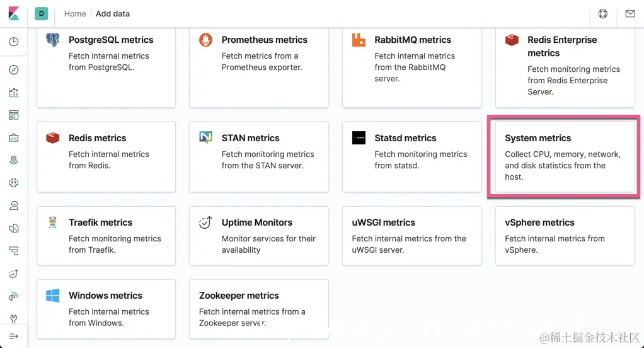The image size is (644, 348).
Task: Click the Redis Enterprise icon
Action: coord(512,40)
